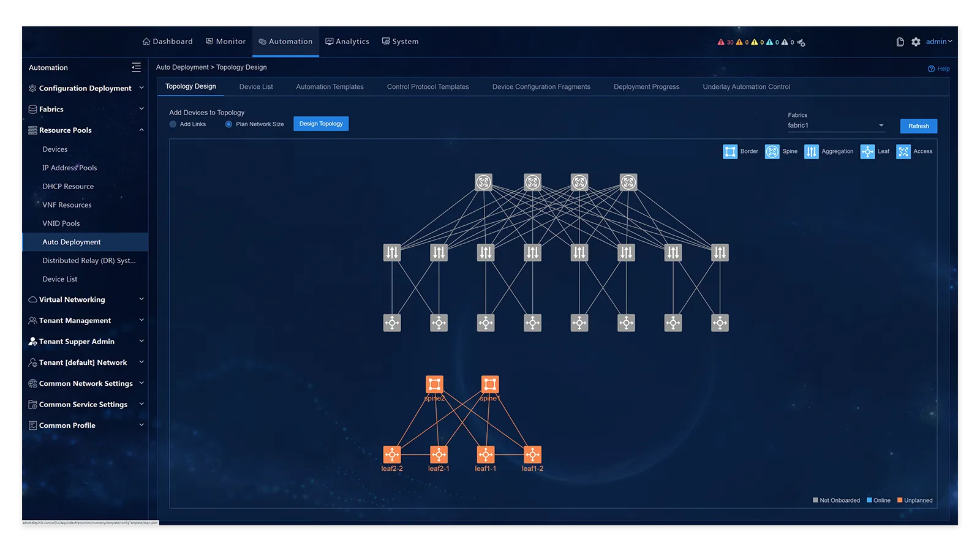Open the Monitor menu
The image size is (980, 551).
(225, 42)
